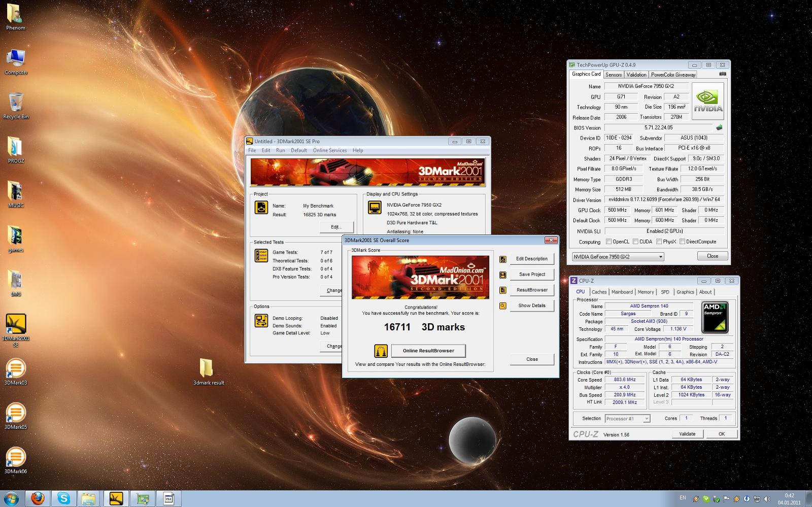Open the About tab in CPU-Z
This screenshot has width=812, height=507.
[705, 292]
